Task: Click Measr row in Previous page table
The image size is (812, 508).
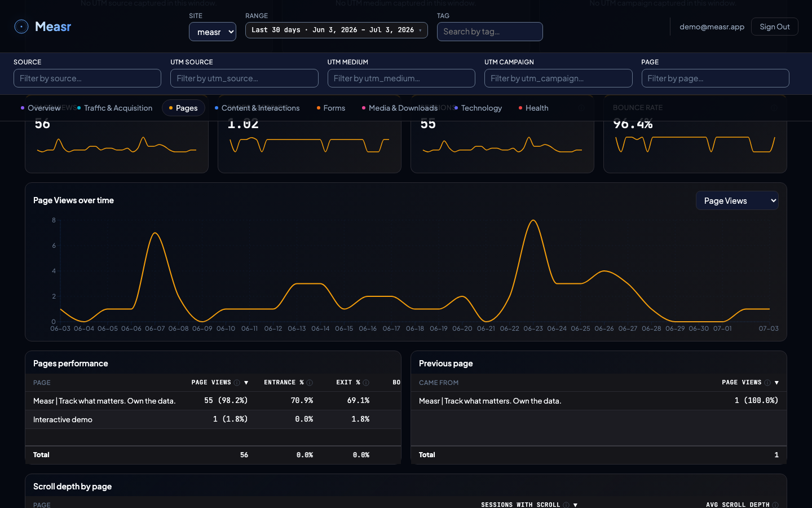Action: (599, 401)
